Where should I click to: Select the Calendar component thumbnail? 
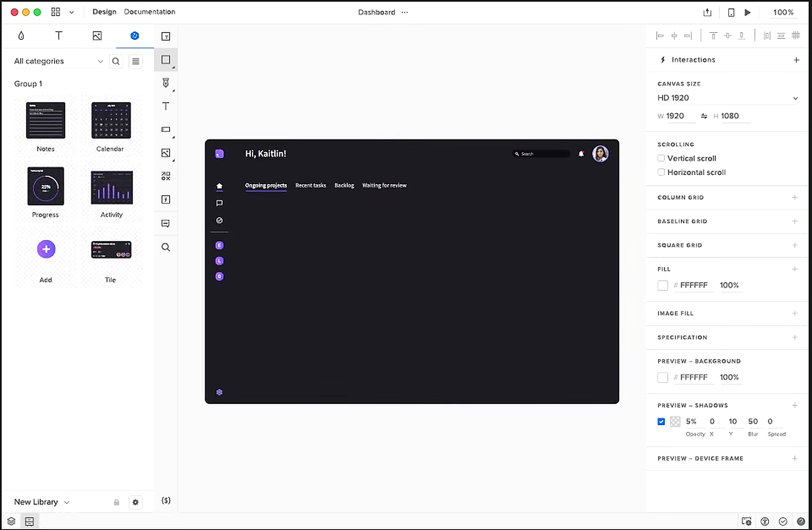(x=111, y=120)
